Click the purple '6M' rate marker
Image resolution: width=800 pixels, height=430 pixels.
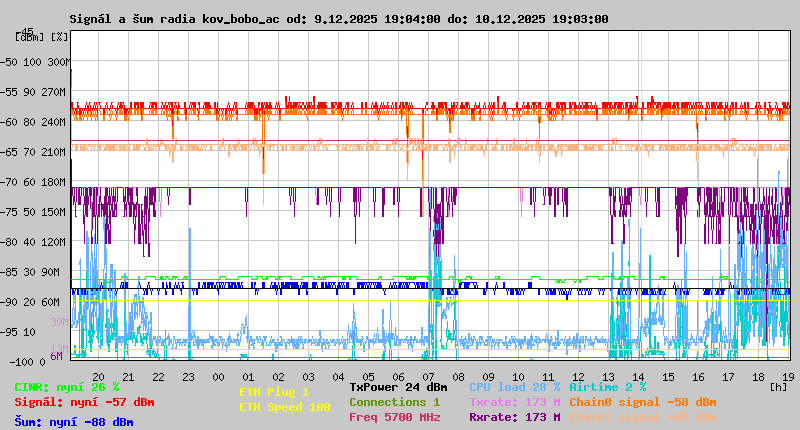tap(56, 356)
